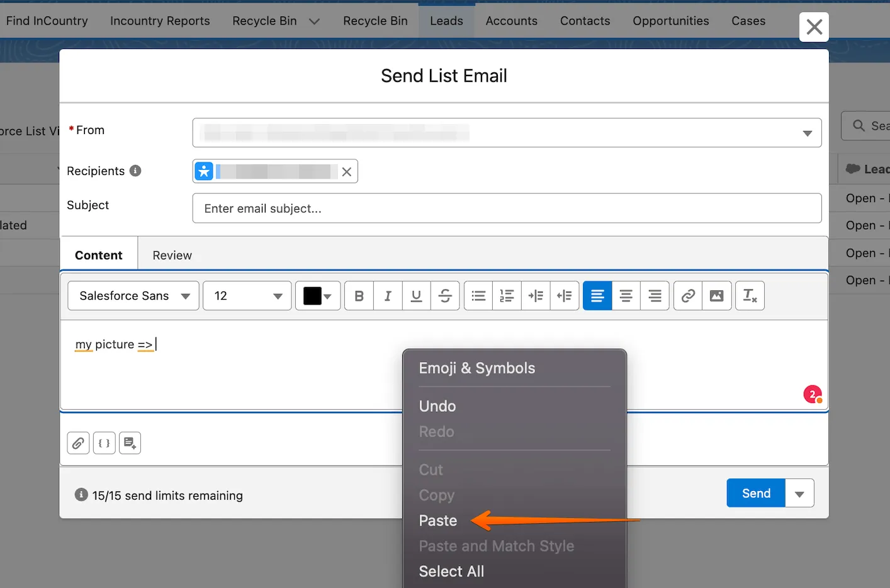Switch to the Review tab
The image size is (890, 588).
[172, 255]
